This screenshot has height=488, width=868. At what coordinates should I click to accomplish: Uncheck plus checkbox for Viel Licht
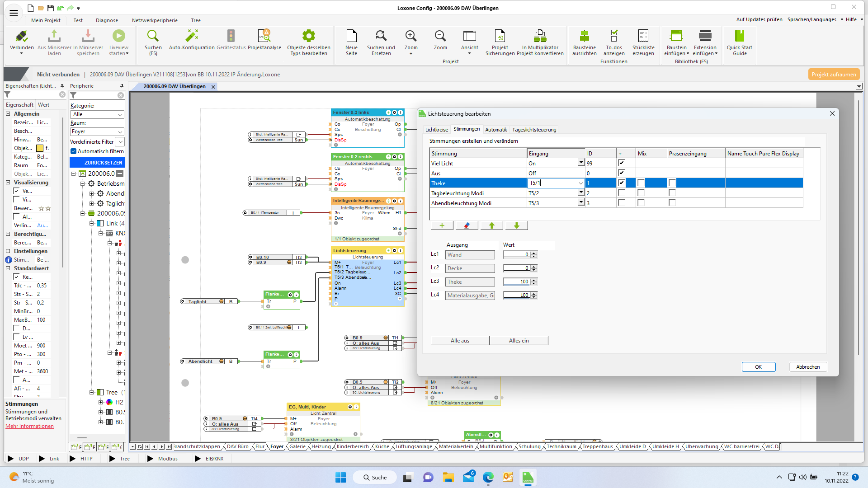pyautogui.click(x=621, y=163)
